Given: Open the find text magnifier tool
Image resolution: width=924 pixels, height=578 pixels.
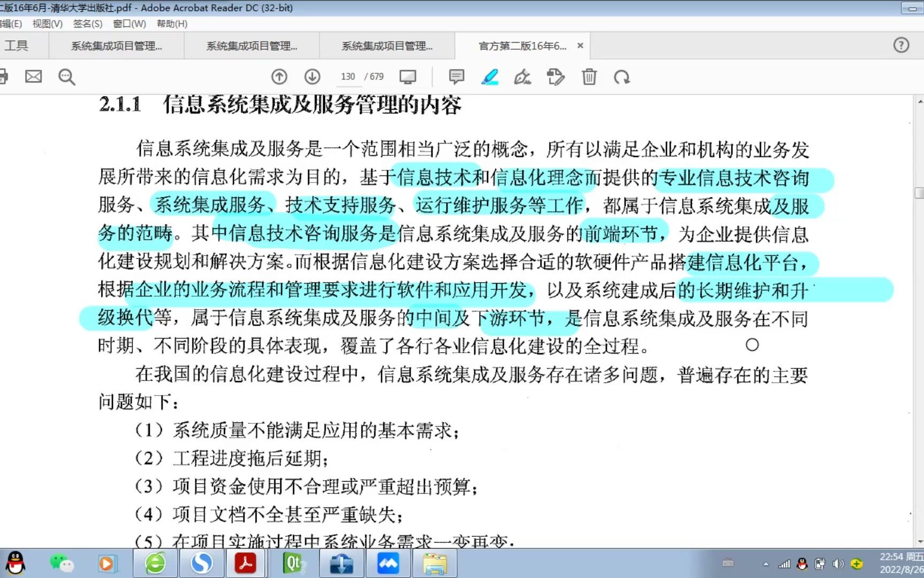Looking at the screenshot, I should (x=66, y=77).
